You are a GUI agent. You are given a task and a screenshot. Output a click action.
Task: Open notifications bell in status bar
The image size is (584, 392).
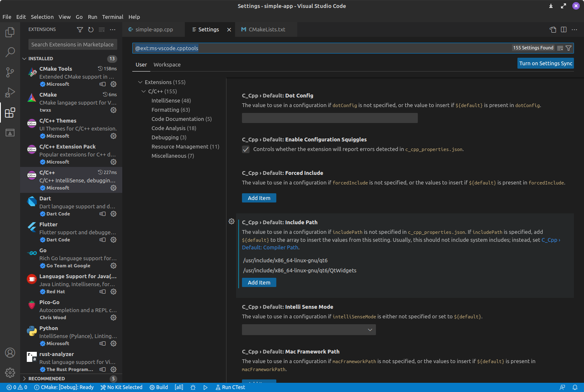[x=575, y=387]
